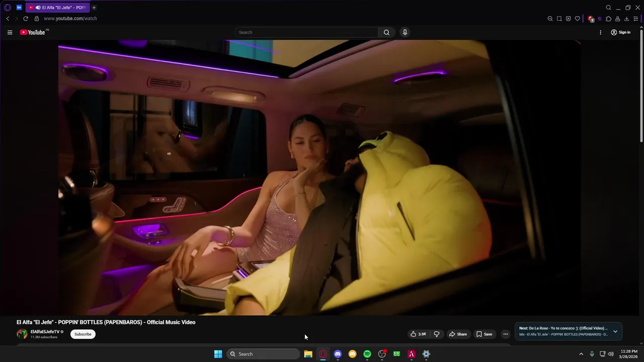Subscribe to ElAlfaElJefeTV channel
Viewport: 644px width, 362px height.
coord(83,334)
